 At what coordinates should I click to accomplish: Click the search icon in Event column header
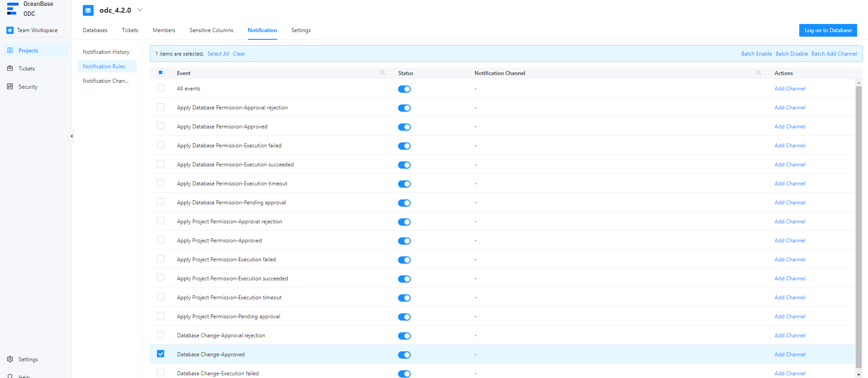click(x=383, y=73)
